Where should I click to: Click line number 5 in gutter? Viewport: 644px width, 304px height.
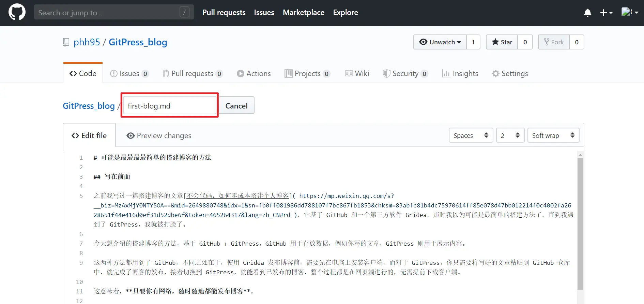click(81, 196)
